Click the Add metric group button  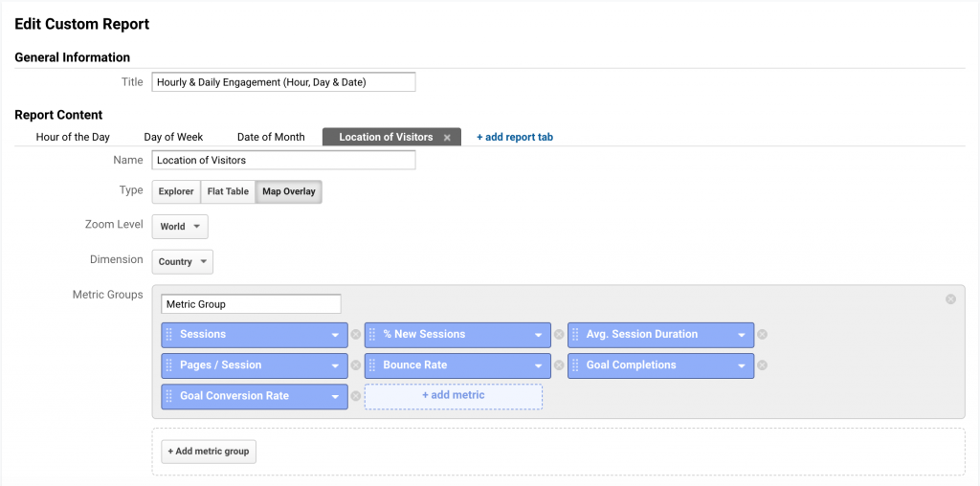tap(209, 451)
